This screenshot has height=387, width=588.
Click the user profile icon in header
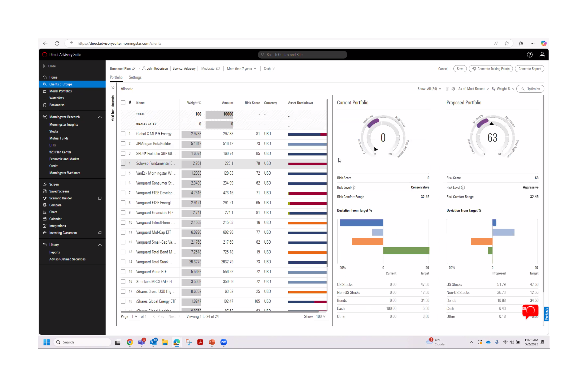[x=542, y=55]
